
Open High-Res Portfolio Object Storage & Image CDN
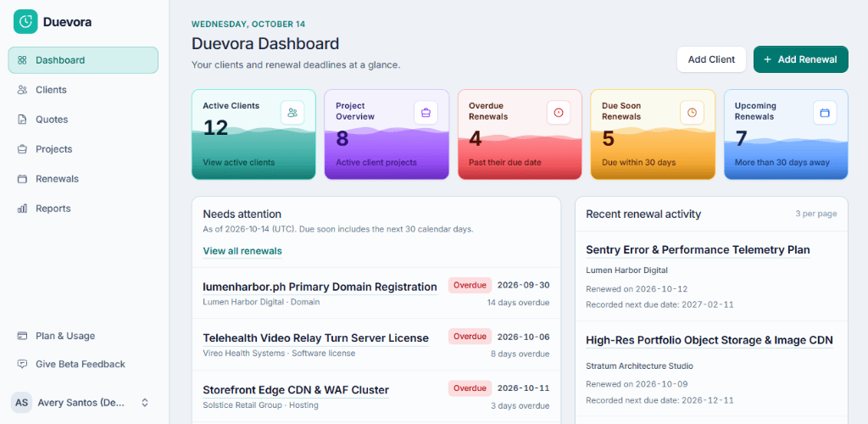pyautogui.click(x=709, y=340)
